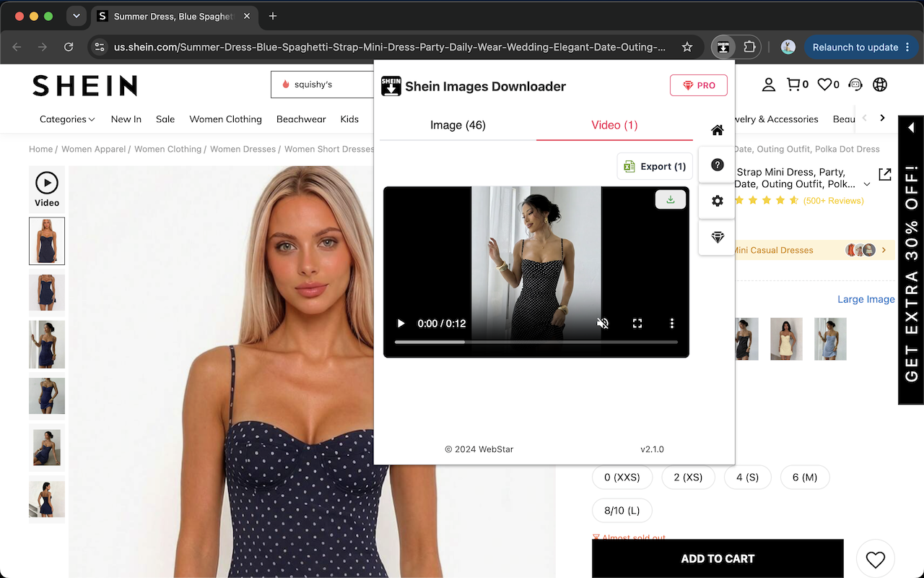Screen dimensions: 924x578
Task: Seek within the video progress bar
Action: point(536,342)
